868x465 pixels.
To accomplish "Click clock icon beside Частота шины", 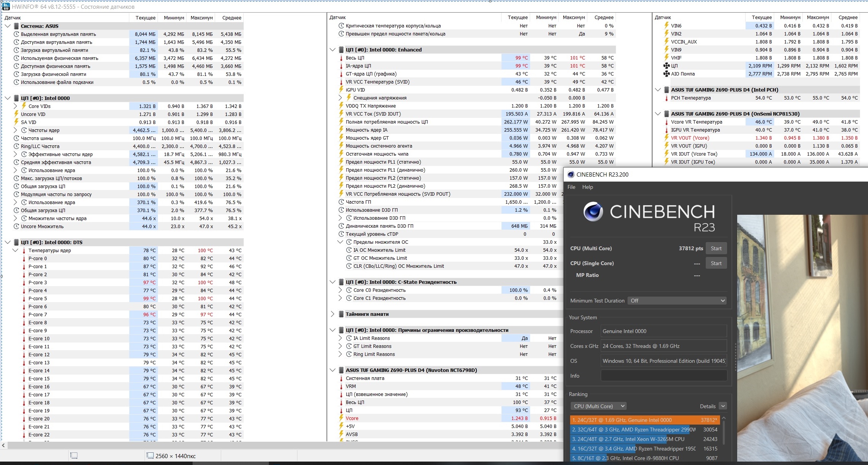I will coord(16,138).
